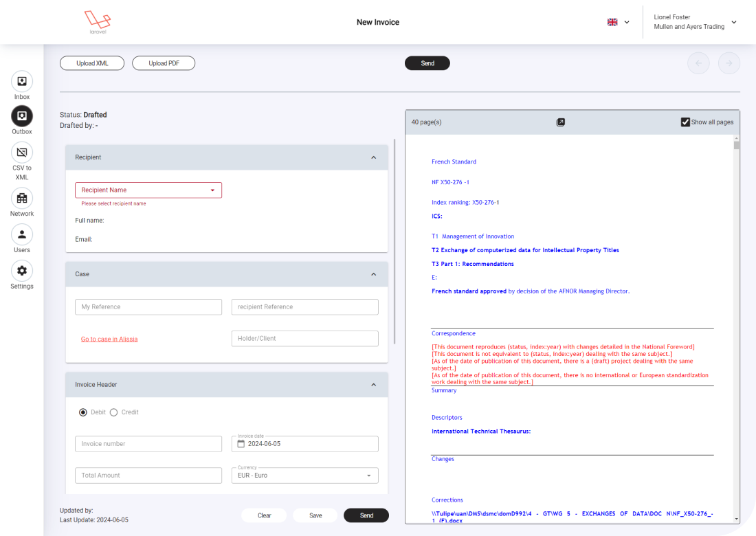This screenshot has height=536, width=756.
Task: Toggle the Show all pages checkbox
Action: (x=685, y=122)
